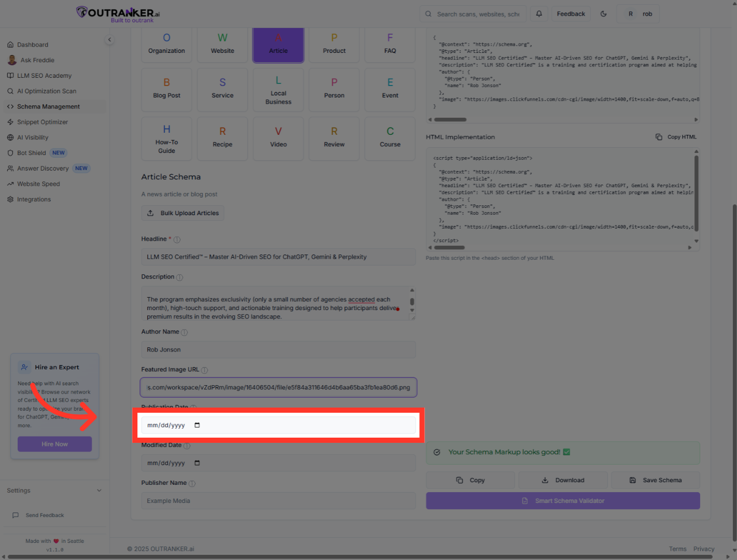This screenshot has width=737, height=560.
Task: Choose the Local Business schema type
Action: point(278,90)
